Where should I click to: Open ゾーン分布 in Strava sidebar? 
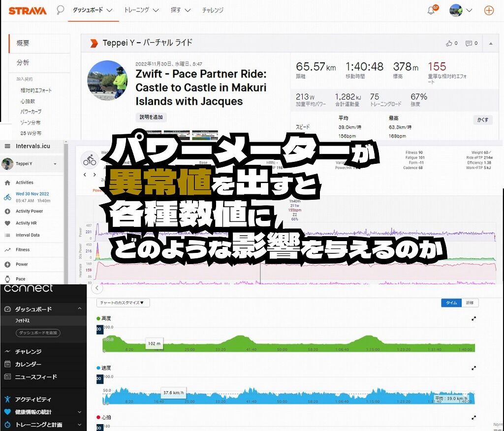pyautogui.click(x=30, y=123)
